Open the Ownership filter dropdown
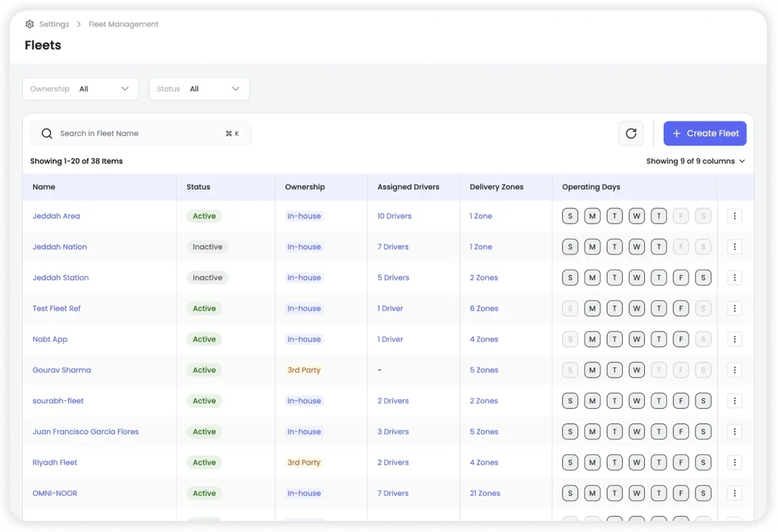Viewport: 778px width, 532px height. pos(80,89)
